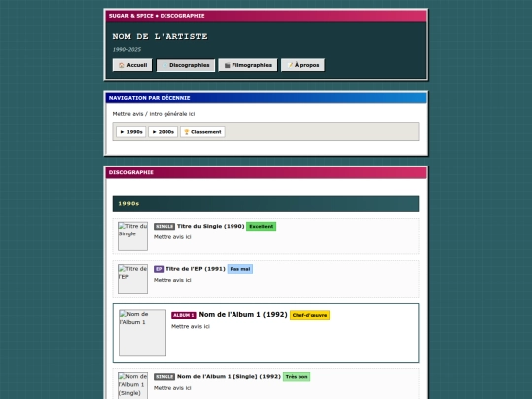532x399 pixels.
Task: Click the house icon on Accueil
Action: tap(121, 65)
